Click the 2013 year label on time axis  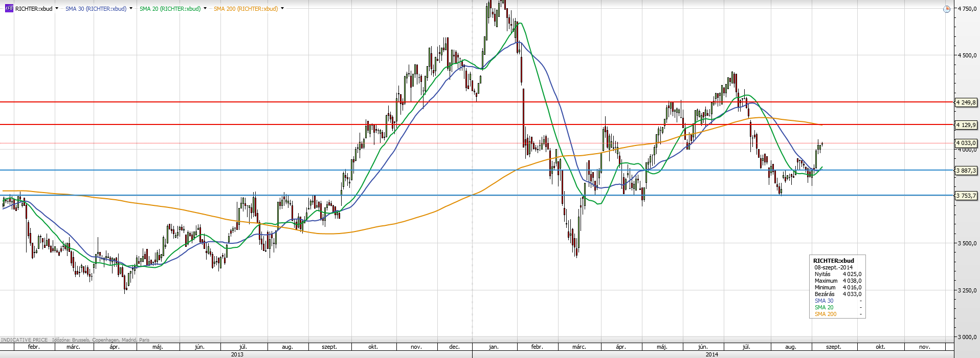point(237,354)
